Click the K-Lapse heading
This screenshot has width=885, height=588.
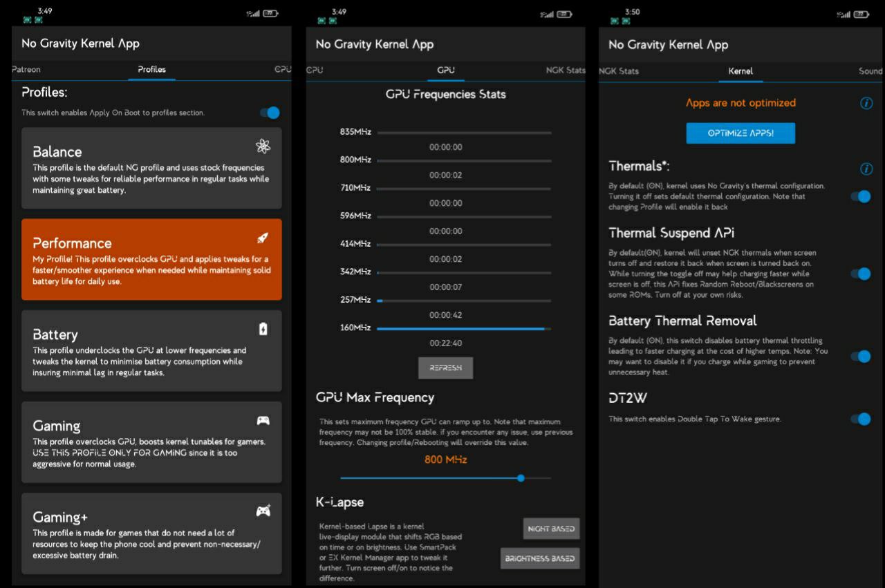[x=339, y=502]
